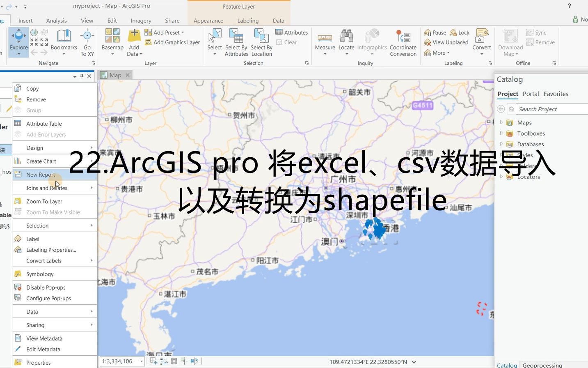This screenshot has width=588, height=368.
Task: Click the Add Data button
Action: tap(134, 42)
